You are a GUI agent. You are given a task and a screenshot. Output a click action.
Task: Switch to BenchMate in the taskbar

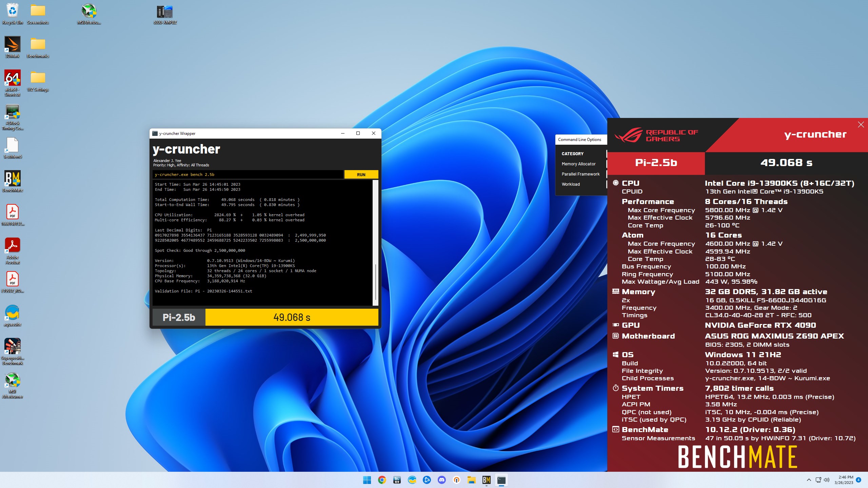(x=486, y=480)
